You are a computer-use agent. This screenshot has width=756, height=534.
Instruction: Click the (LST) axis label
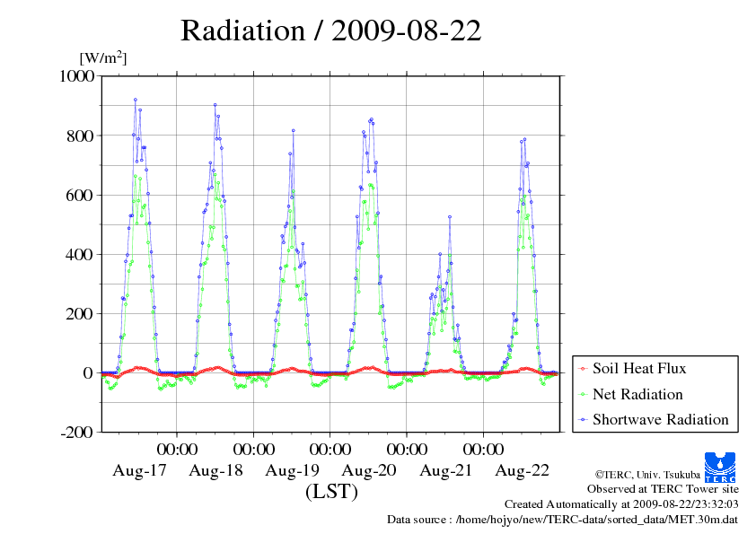(331, 492)
